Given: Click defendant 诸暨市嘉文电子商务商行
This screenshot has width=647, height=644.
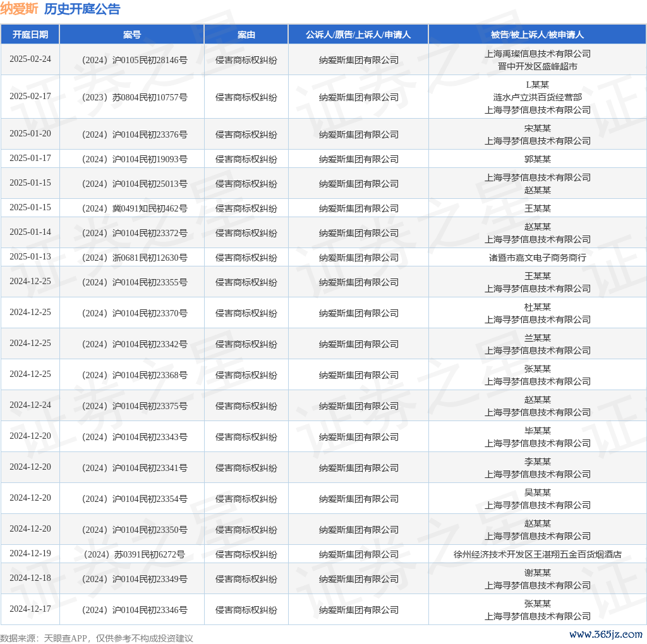Looking at the screenshot, I should (x=537, y=258).
